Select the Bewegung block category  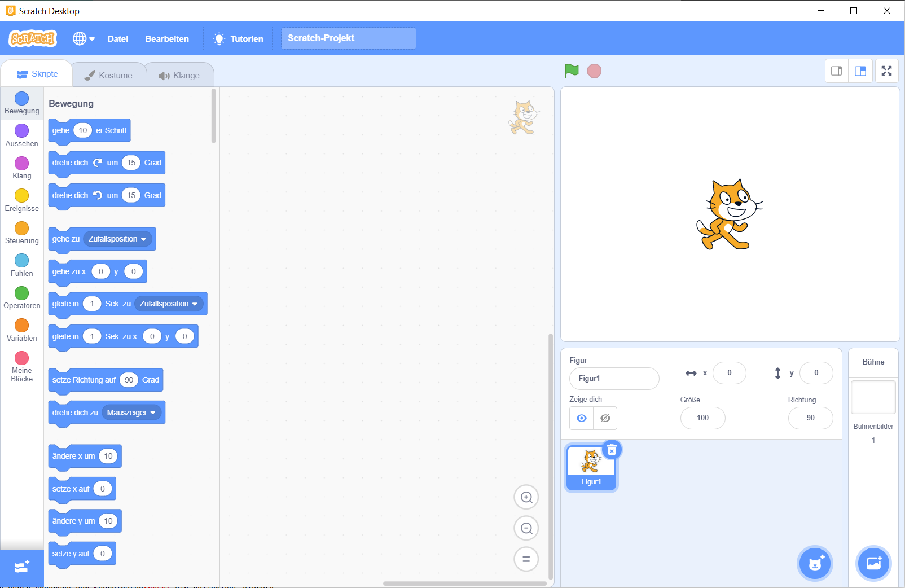pos(22,103)
